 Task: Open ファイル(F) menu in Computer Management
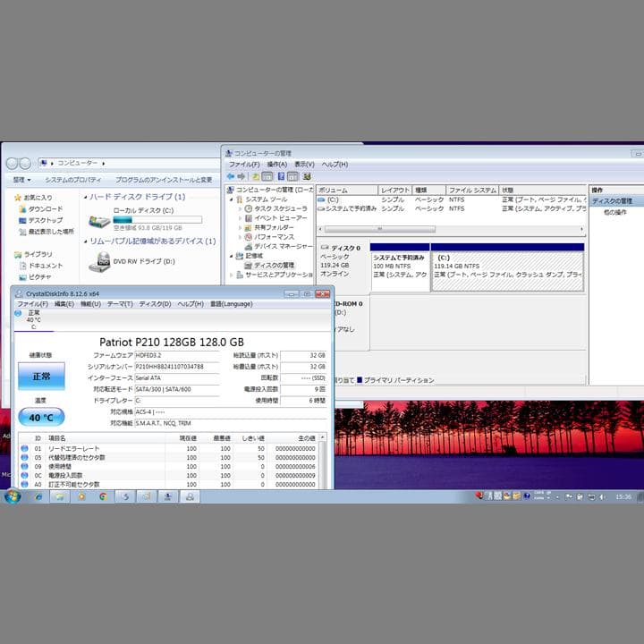(244, 165)
